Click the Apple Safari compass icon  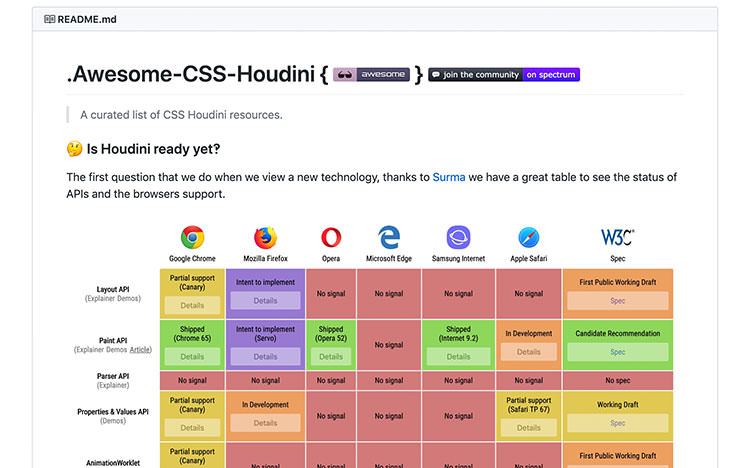[x=529, y=238]
